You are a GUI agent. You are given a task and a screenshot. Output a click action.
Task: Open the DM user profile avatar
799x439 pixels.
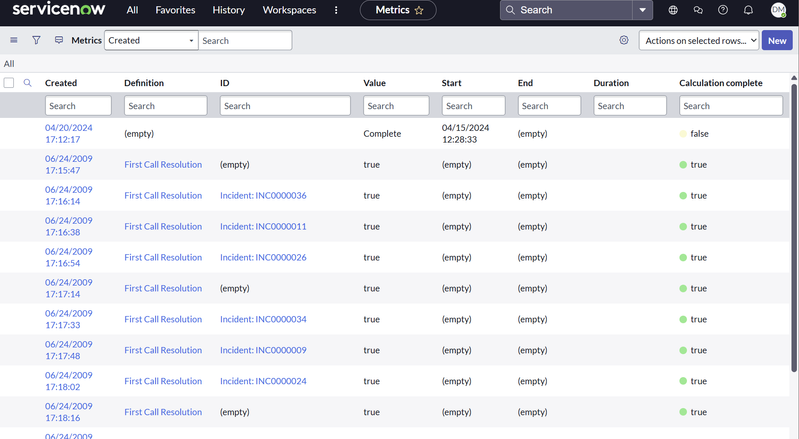pos(778,10)
